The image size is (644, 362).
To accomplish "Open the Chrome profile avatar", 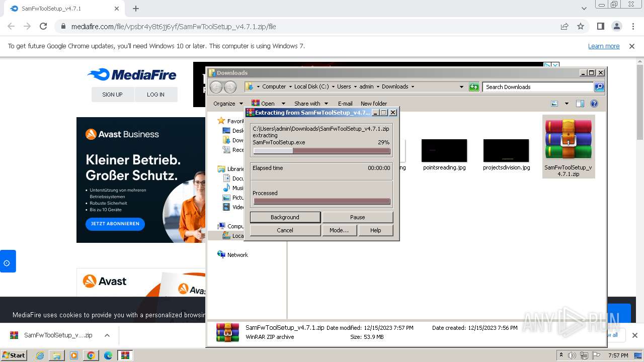I will click(x=616, y=26).
